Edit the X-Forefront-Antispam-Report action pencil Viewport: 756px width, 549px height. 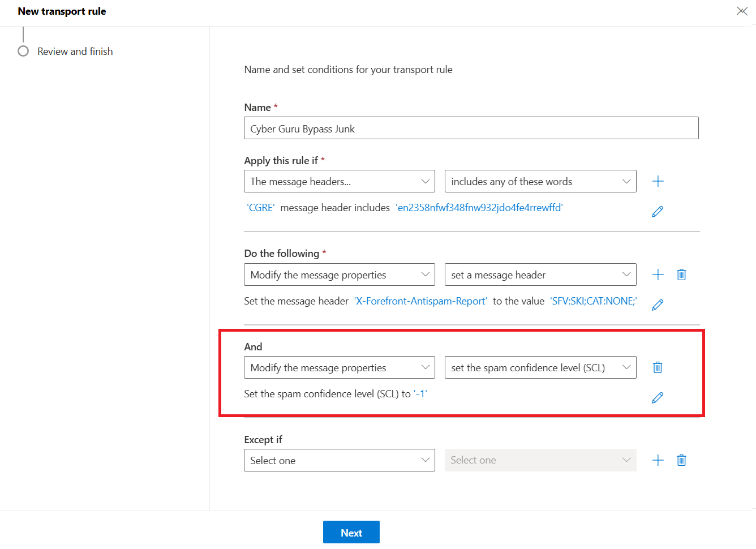[x=658, y=305]
